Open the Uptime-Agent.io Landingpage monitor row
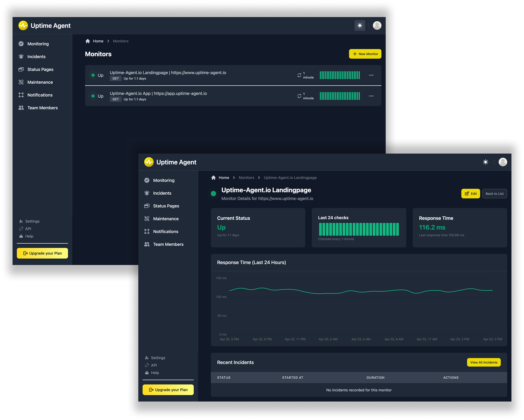The height and width of the screenshot is (420, 524). [x=233, y=75]
